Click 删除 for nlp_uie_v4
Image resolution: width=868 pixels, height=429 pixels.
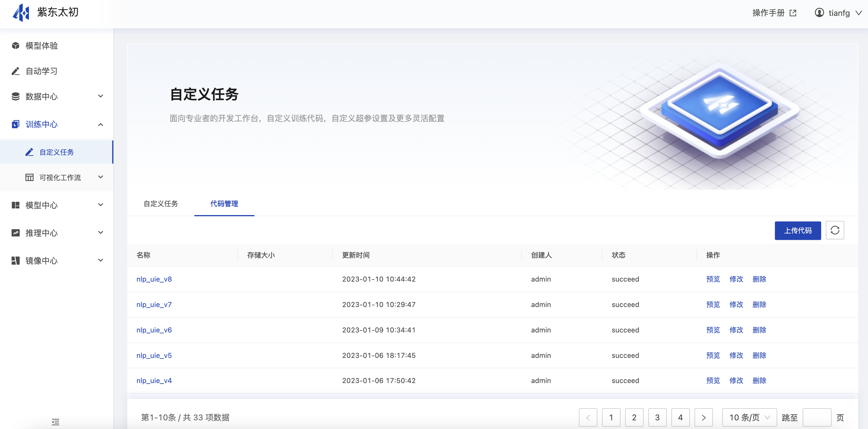760,381
